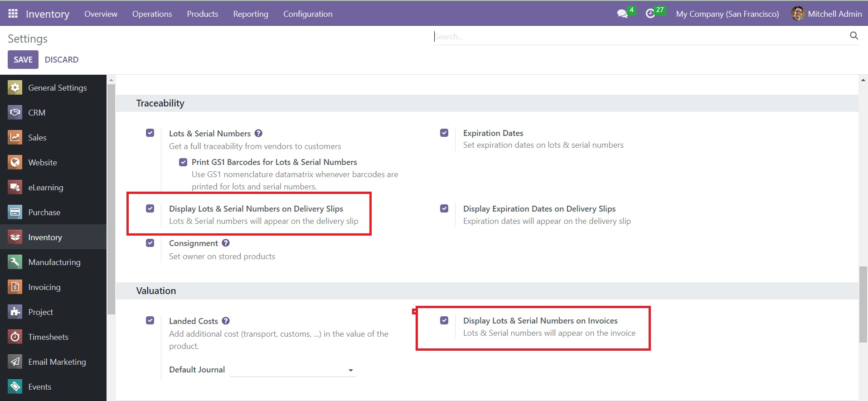Go to General Settings section
This screenshot has width=868, height=401.
53,87
